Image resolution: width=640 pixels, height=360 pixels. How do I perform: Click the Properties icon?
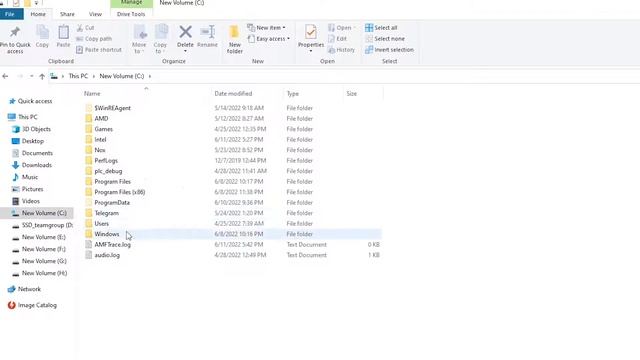point(311,32)
